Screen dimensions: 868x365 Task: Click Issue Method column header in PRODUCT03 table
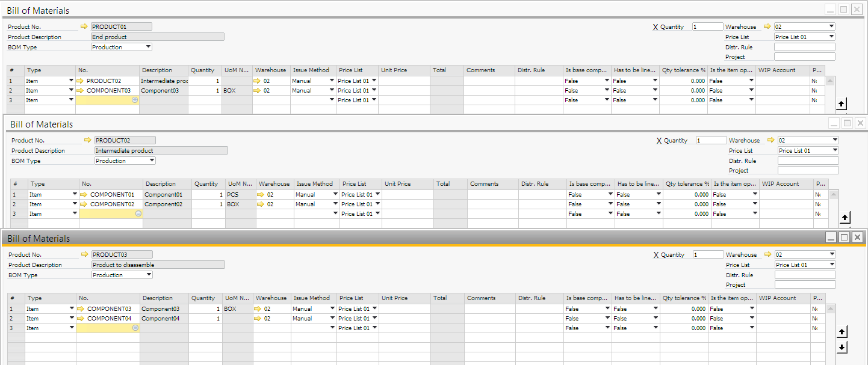[312, 298]
